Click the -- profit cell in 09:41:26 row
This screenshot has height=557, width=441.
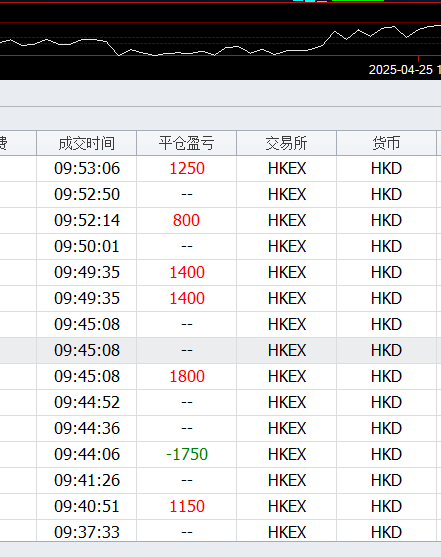pyautogui.click(x=187, y=480)
